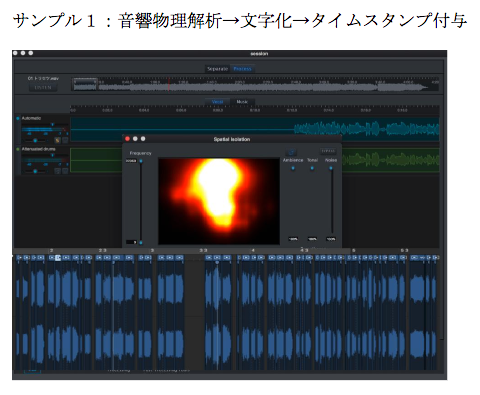The image size is (480, 395).
Task: Click the overview zoom window thumbnail
Action: point(85,85)
